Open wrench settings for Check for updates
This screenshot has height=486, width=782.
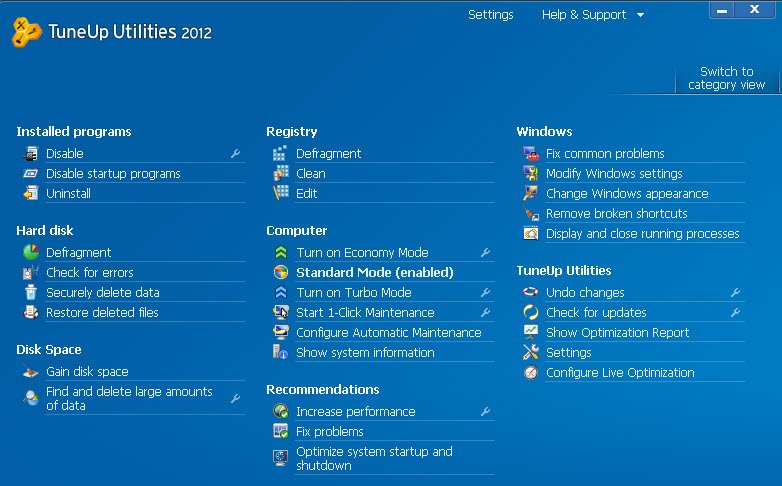click(x=735, y=312)
